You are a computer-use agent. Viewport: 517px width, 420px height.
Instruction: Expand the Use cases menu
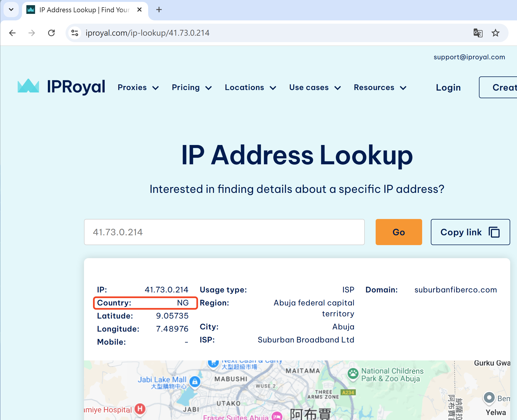tap(315, 88)
